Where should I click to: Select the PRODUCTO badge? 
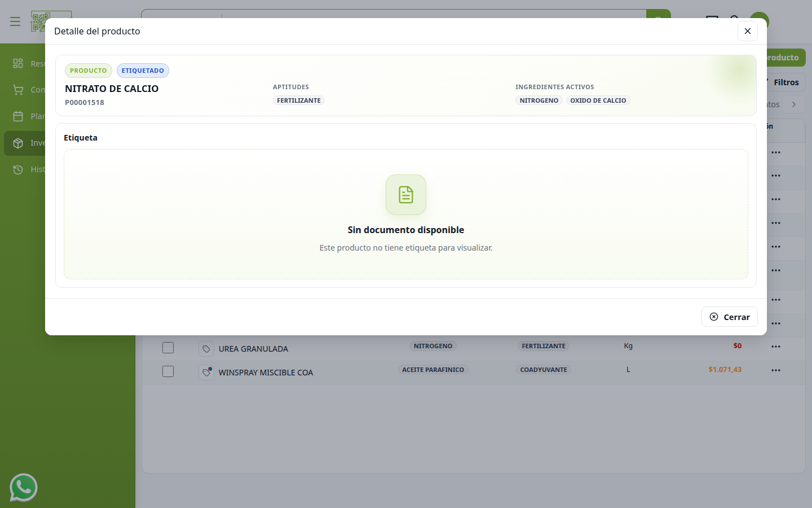click(x=89, y=71)
